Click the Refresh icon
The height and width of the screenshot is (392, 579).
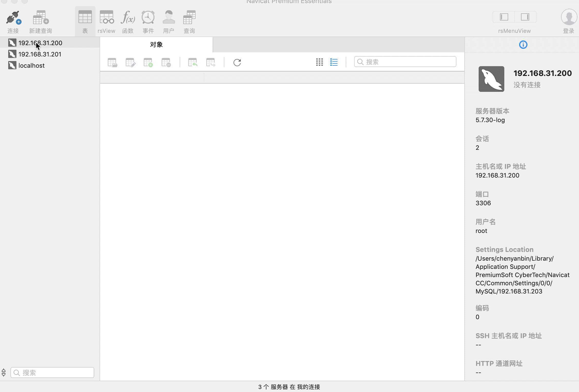click(237, 62)
